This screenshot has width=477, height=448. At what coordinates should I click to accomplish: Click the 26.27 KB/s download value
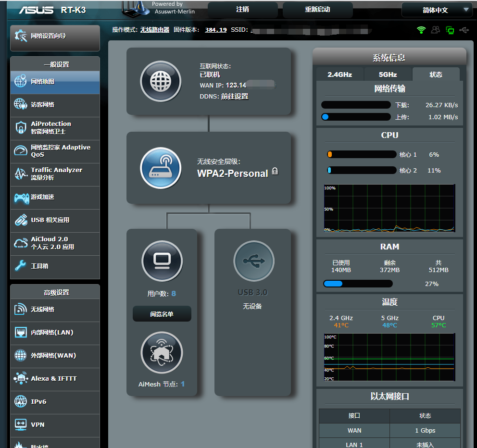click(441, 105)
